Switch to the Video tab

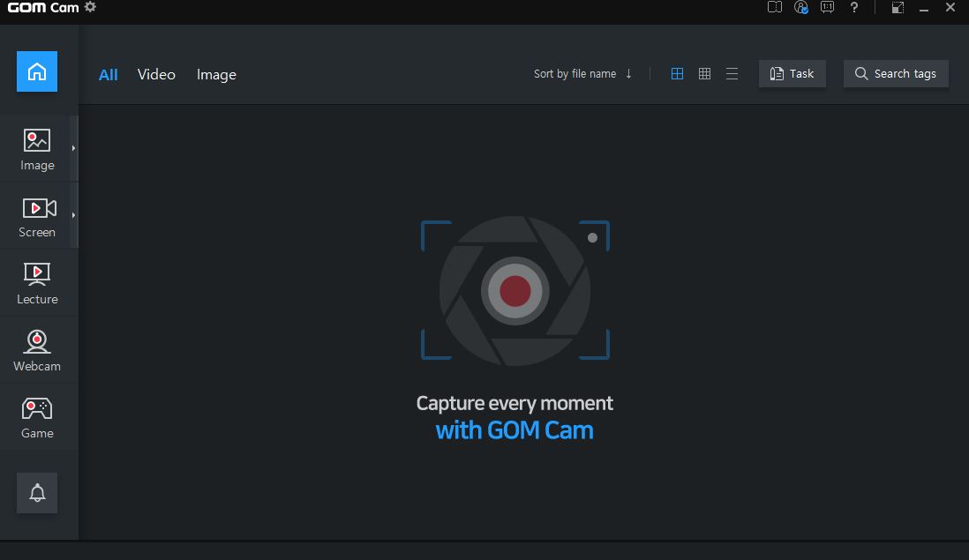point(156,74)
